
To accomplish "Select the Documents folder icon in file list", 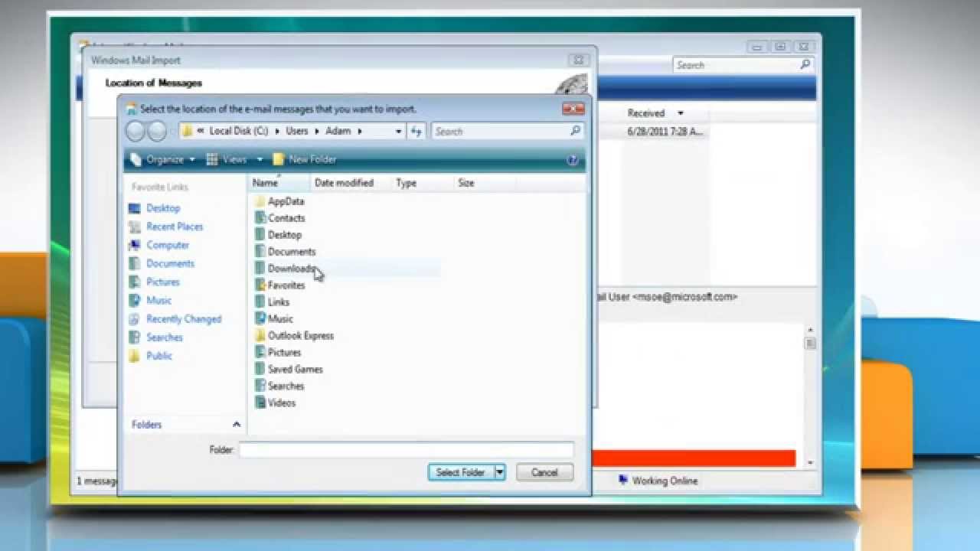I will coord(260,252).
